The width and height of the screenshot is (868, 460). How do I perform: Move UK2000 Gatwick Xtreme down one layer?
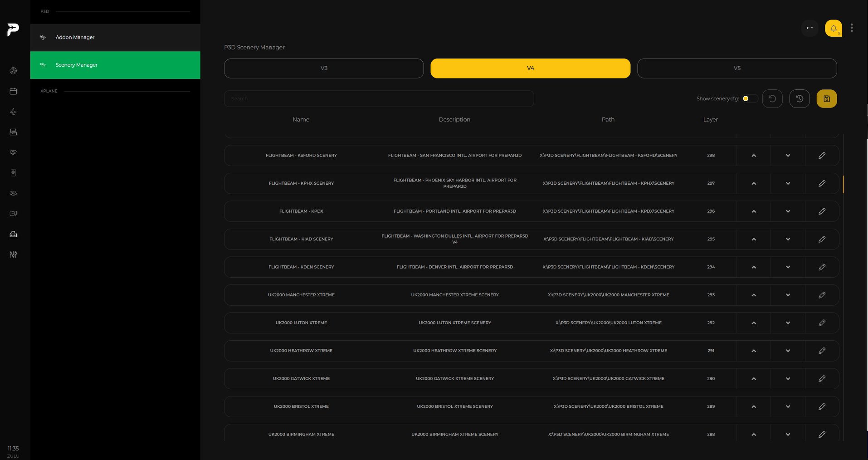pyautogui.click(x=788, y=379)
